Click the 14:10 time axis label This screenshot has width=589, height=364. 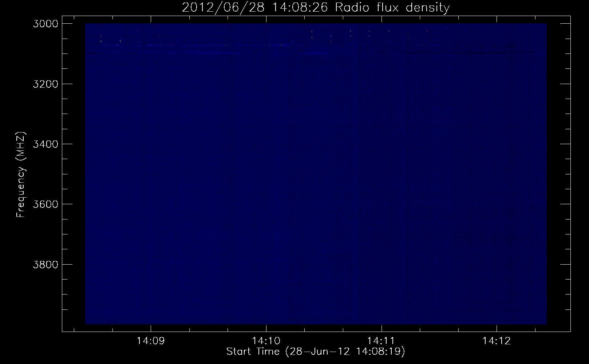(x=266, y=341)
